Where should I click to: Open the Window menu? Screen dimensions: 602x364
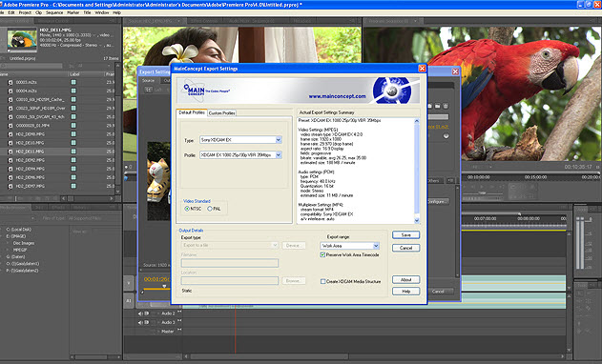click(x=102, y=12)
